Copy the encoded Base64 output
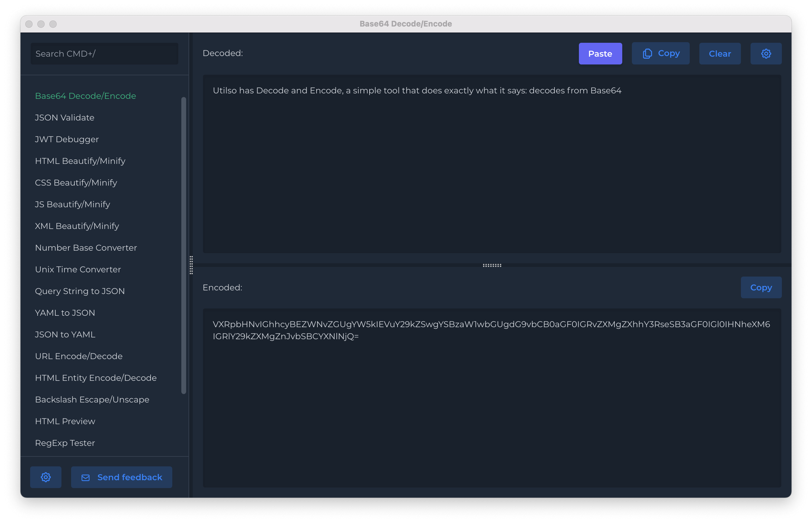 pos(761,287)
